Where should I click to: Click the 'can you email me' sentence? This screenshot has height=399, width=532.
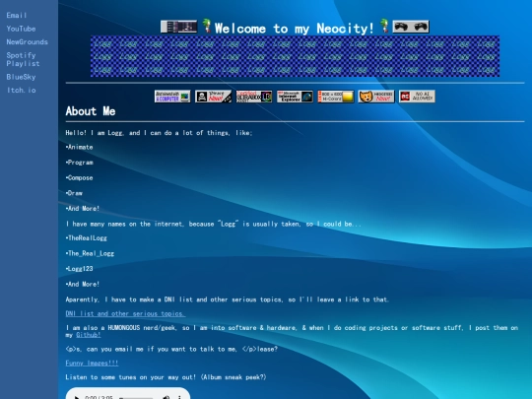click(171, 349)
